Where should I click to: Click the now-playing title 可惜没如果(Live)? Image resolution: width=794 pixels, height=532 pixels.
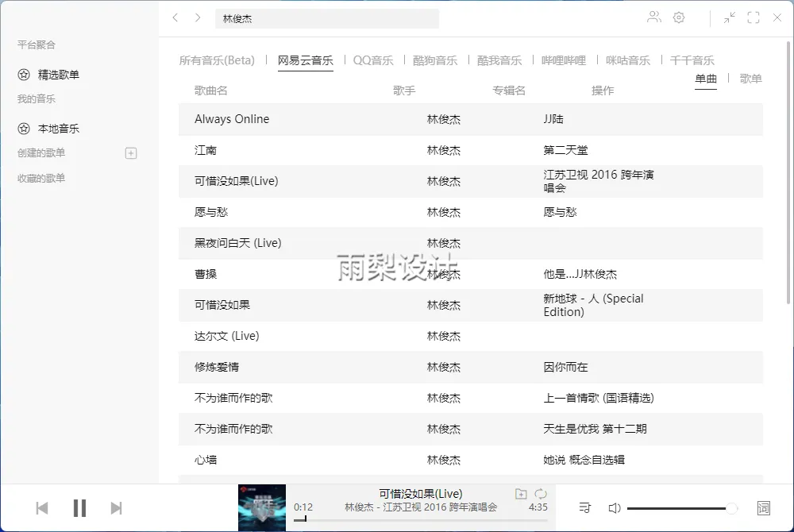coord(420,494)
